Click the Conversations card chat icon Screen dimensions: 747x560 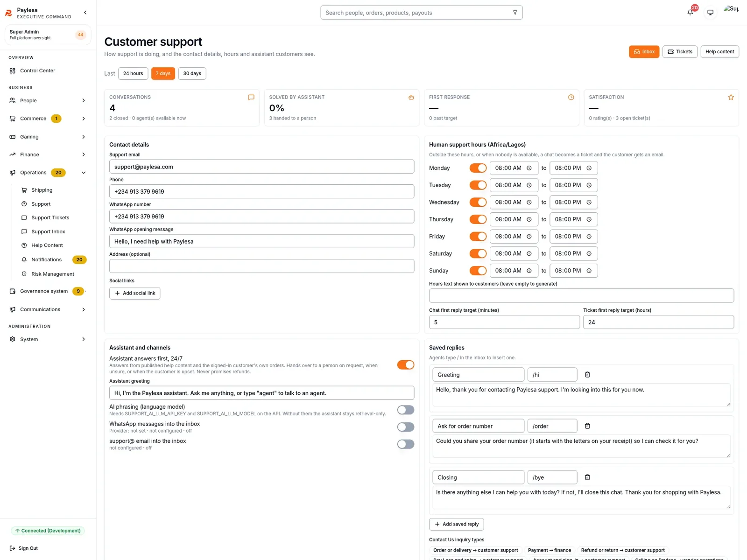[x=251, y=98]
